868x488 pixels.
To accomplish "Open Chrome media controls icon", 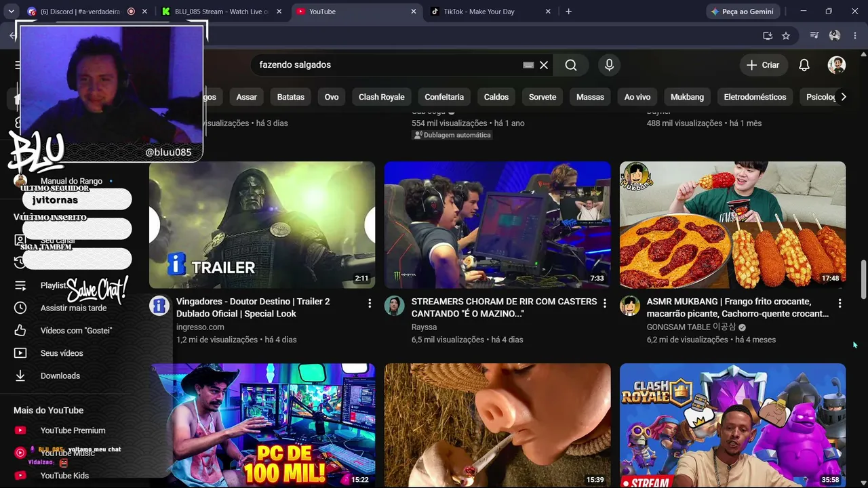I will [815, 36].
